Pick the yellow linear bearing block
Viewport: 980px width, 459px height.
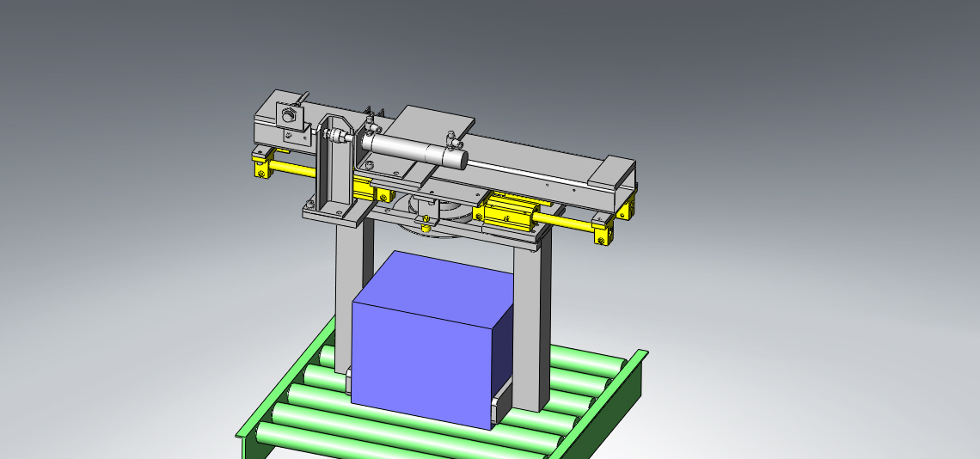point(509,210)
